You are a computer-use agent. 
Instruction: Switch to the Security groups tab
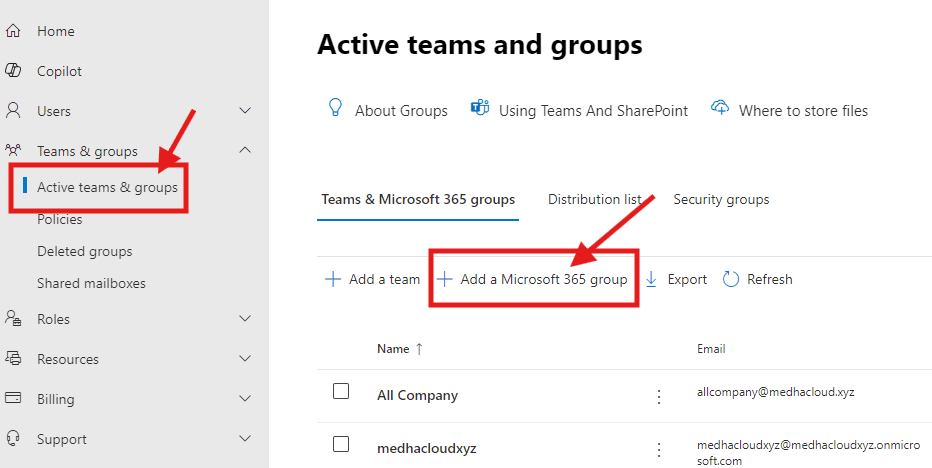[x=721, y=199]
